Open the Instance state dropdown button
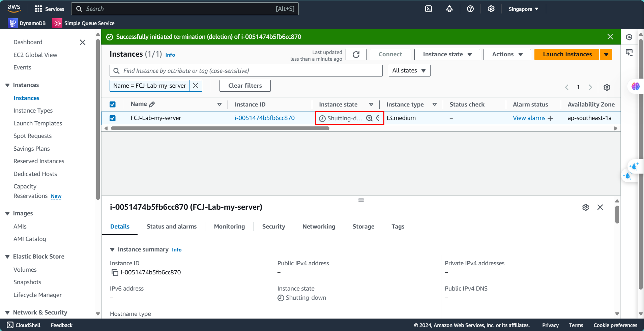The height and width of the screenshot is (331, 644). click(447, 55)
